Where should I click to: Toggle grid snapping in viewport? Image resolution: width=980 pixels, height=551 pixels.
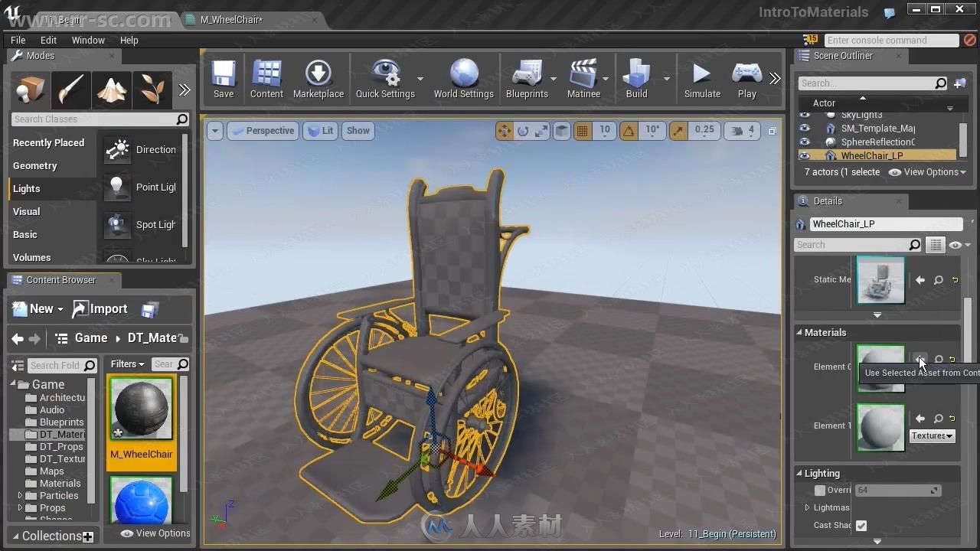coord(583,131)
